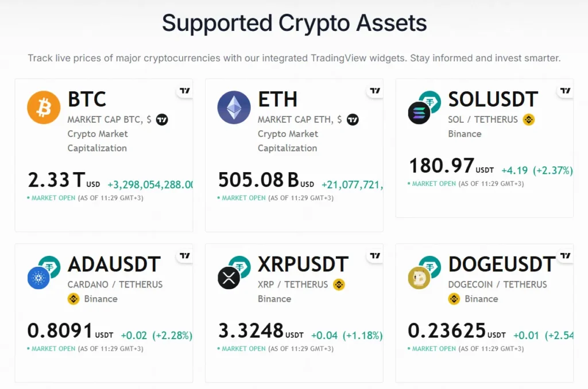The height and width of the screenshot is (389, 588).
Task: Open the ETH symbol link
Action: pyautogui.click(x=278, y=99)
